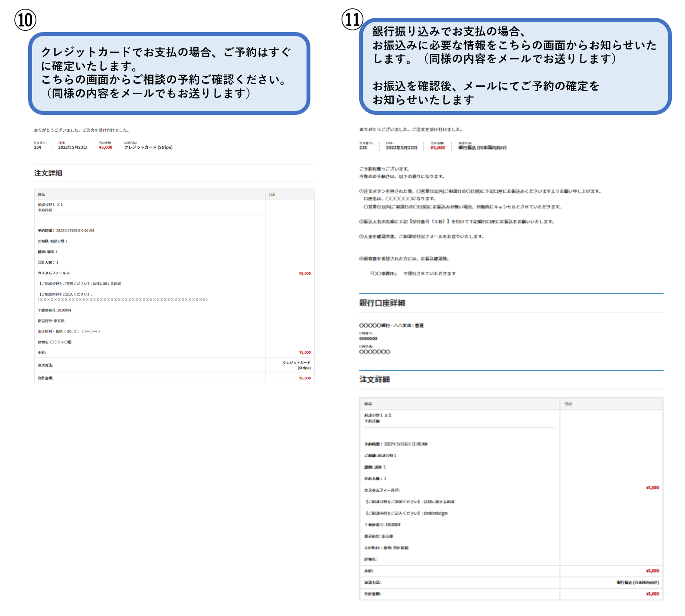
Task: Select the クレジットカード (Stripe) payment method in header
Action: coord(148,147)
